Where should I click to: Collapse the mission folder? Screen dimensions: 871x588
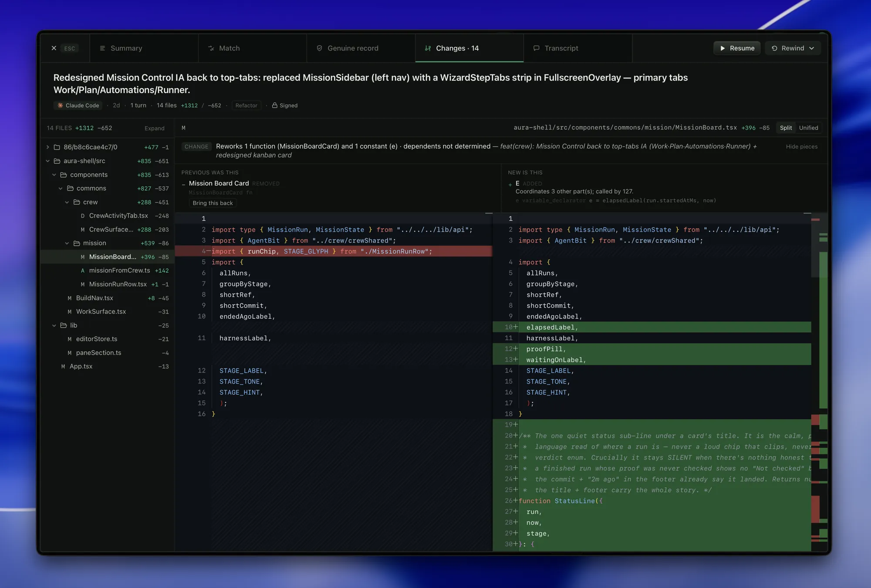point(67,243)
